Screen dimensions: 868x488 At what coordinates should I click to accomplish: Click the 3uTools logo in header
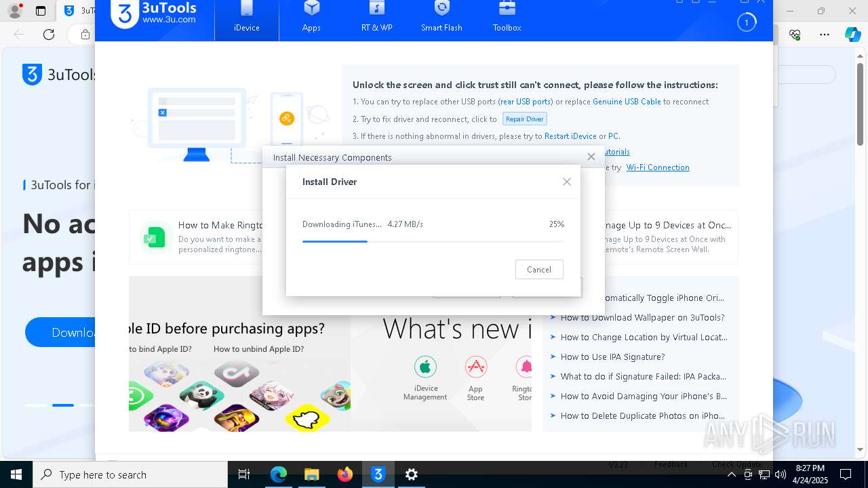tap(155, 15)
